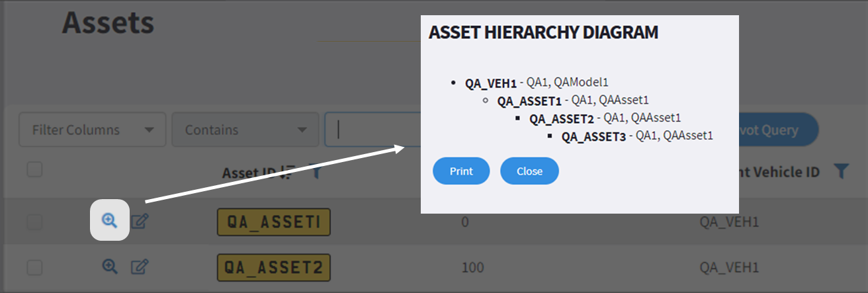Click the Print button in dialog
This screenshot has height=293, width=868.
pos(461,171)
